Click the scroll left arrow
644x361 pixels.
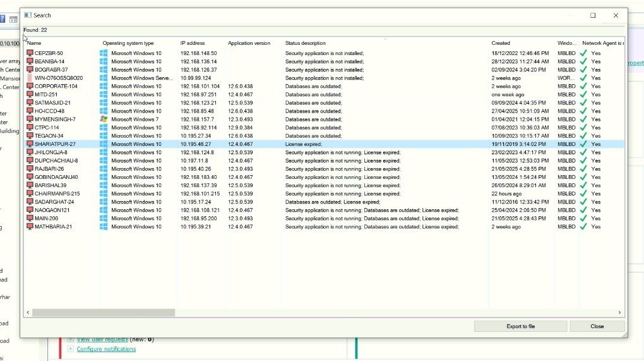[x=28, y=312]
